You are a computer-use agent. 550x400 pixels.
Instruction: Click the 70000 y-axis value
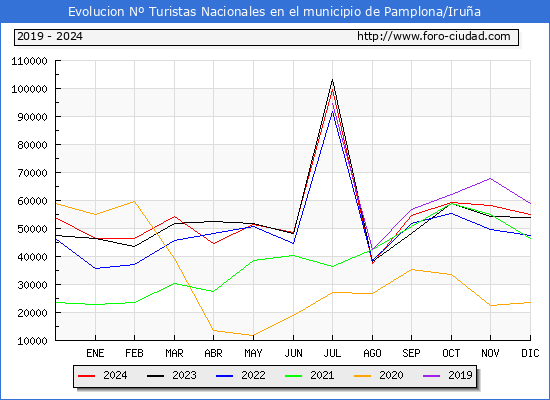[32, 173]
